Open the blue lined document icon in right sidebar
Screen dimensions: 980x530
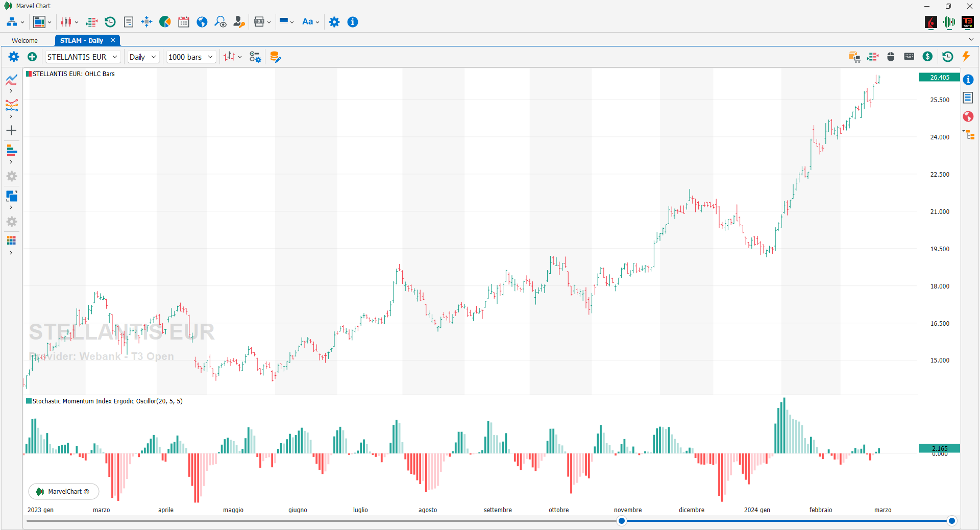coord(968,98)
